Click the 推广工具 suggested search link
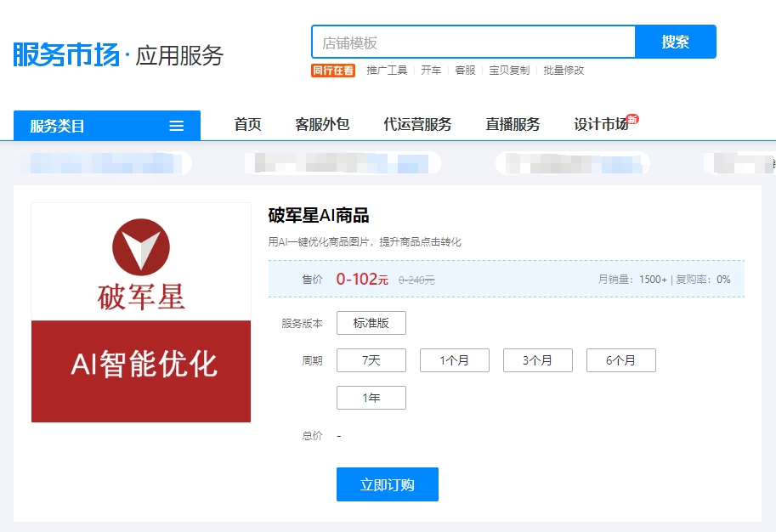This screenshot has height=532, width=776. 387,71
